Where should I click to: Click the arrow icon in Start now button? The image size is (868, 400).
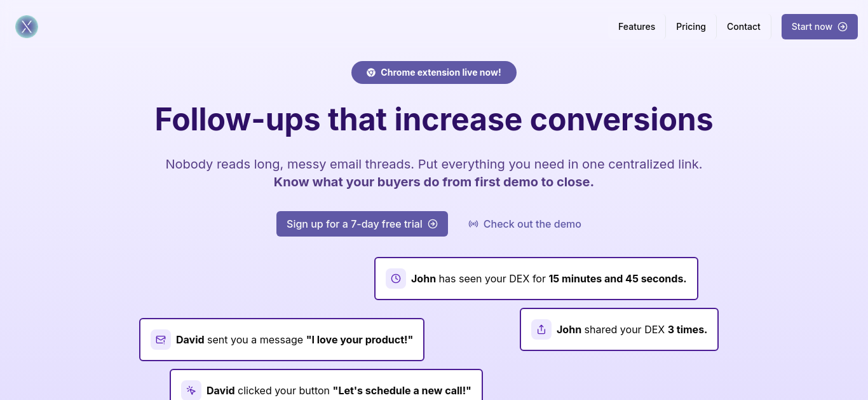coord(843,27)
